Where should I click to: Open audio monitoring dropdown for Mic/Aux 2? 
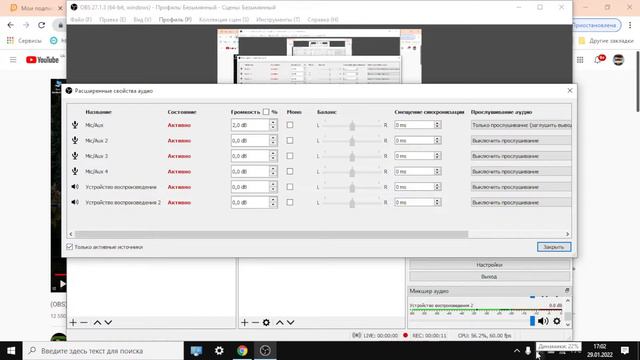(x=521, y=140)
